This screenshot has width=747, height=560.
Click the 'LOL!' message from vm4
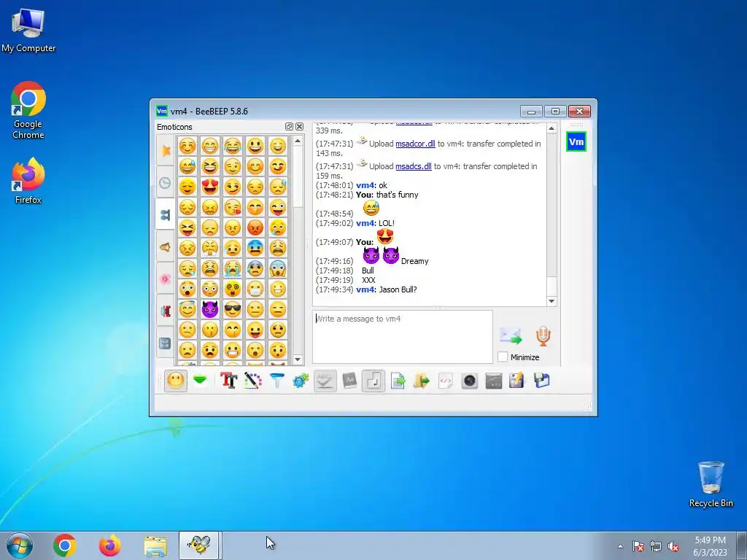387,223
